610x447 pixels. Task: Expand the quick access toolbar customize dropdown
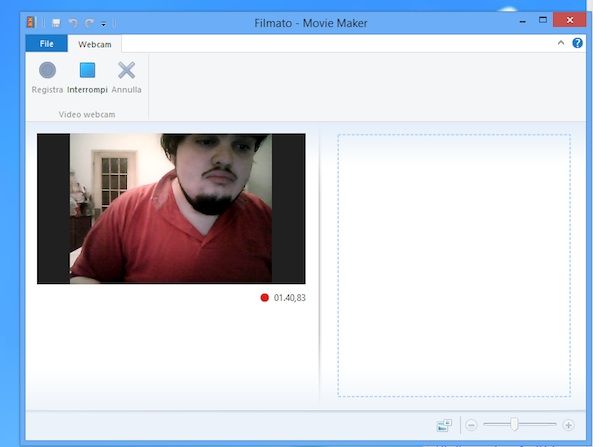(x=103, y=23)
